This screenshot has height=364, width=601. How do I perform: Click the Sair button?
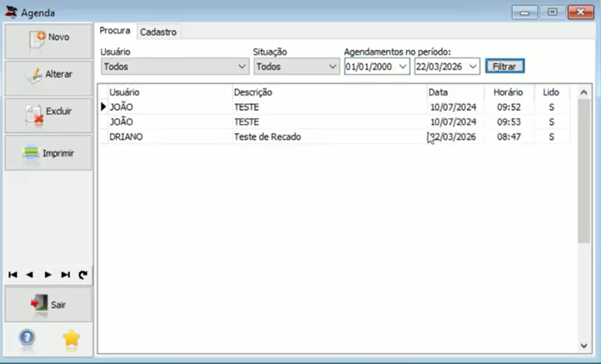(x=48, y=304)
